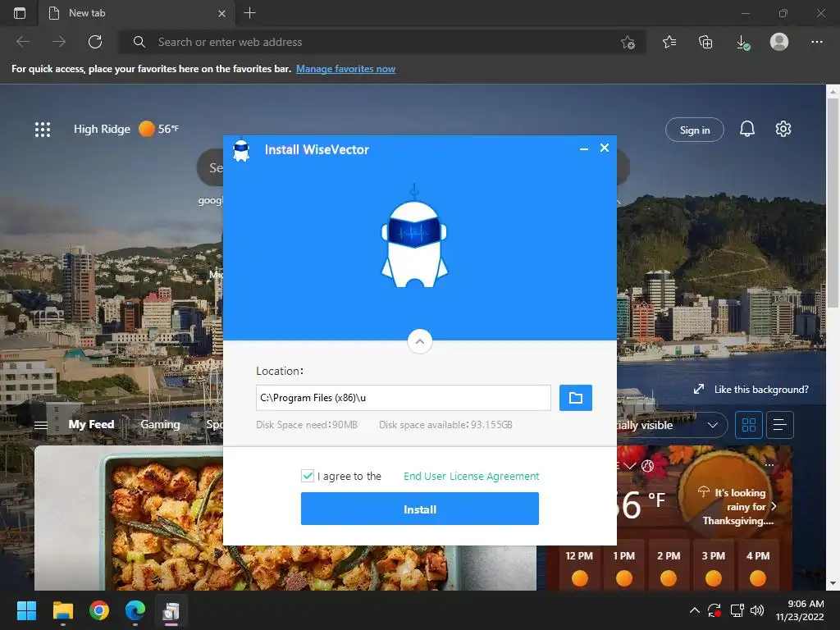Open network status in system tray
Viewport: 840px width, 630px height.
click(x=737, y=610)
